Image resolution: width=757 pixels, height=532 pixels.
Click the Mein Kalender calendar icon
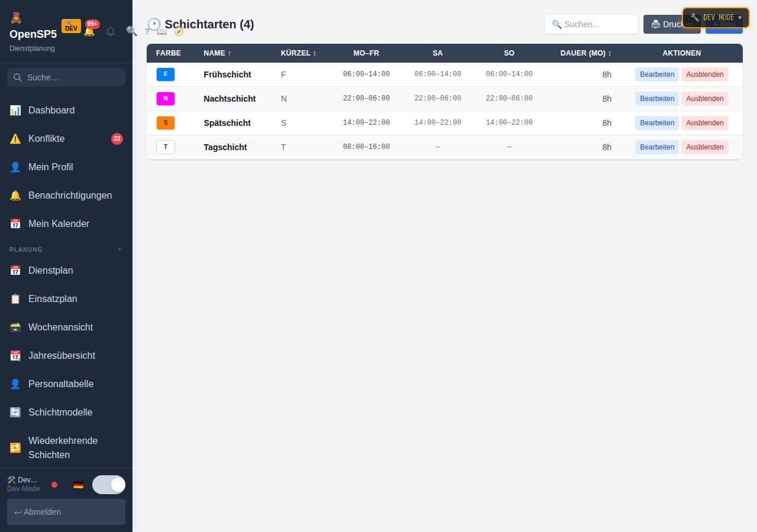[x=15, y=223]
